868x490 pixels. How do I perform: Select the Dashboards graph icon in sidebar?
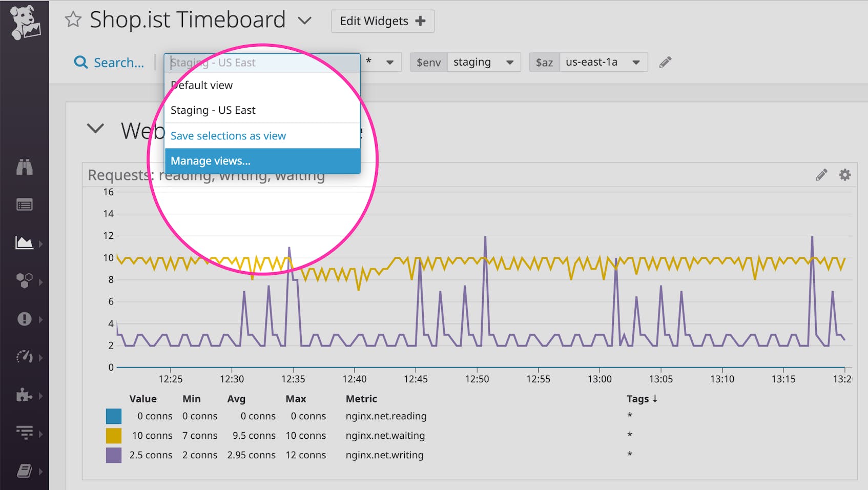25,243
